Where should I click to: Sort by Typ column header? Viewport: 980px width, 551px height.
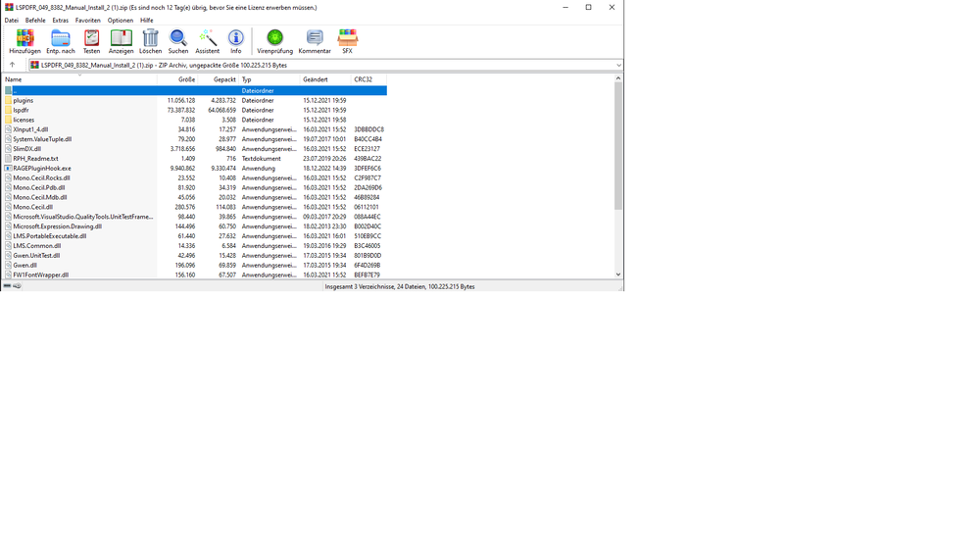coord(269,79)
